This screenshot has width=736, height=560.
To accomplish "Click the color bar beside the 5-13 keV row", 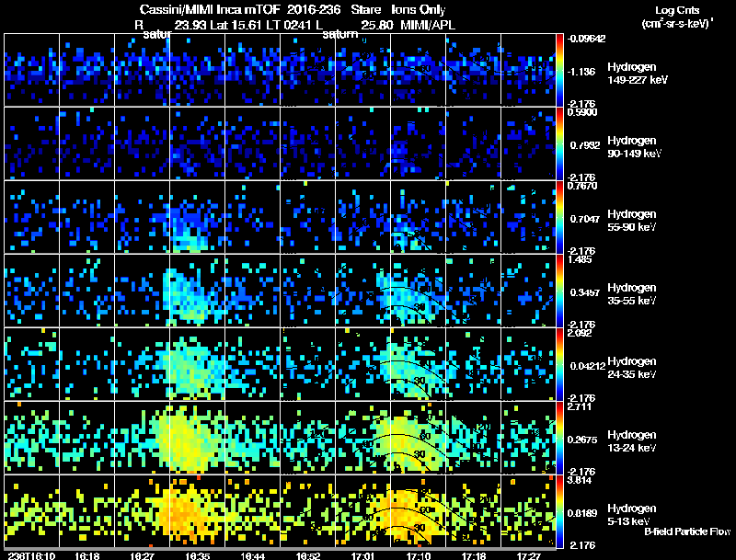I will click(559, 511).
